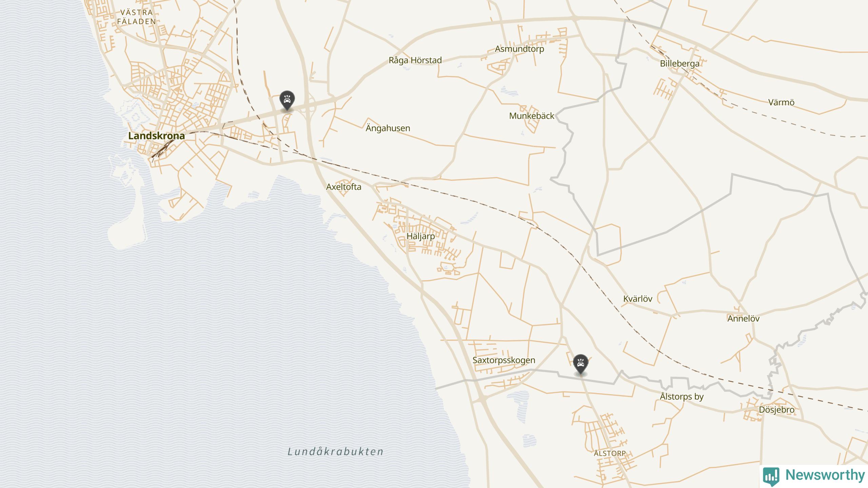Click the Ängahusen place label

click(388, 128)
